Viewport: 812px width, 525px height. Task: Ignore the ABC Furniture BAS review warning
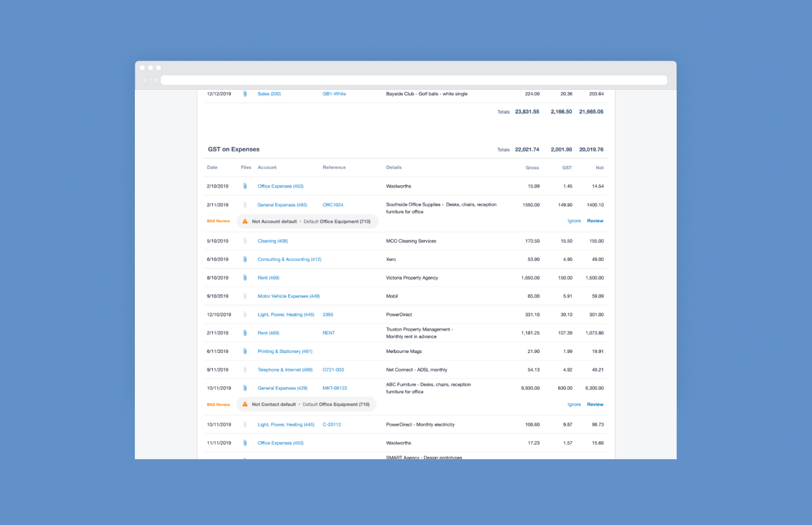[x=574, y=405]
